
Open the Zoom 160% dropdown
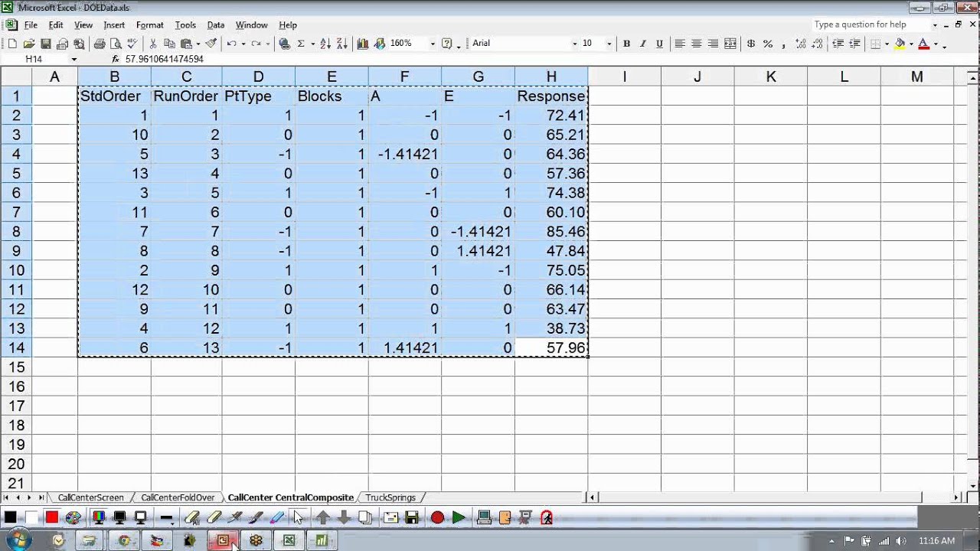(432, 44)
